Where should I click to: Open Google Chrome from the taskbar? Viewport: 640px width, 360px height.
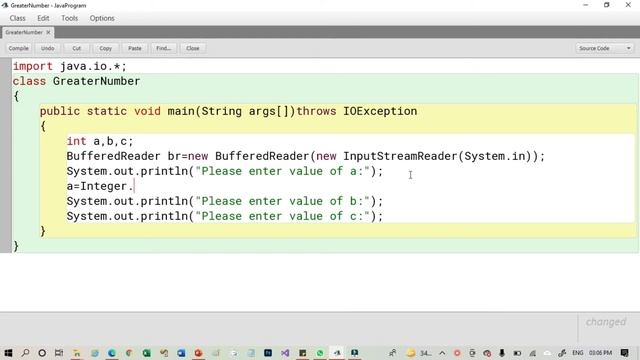[x=129, y=353]
